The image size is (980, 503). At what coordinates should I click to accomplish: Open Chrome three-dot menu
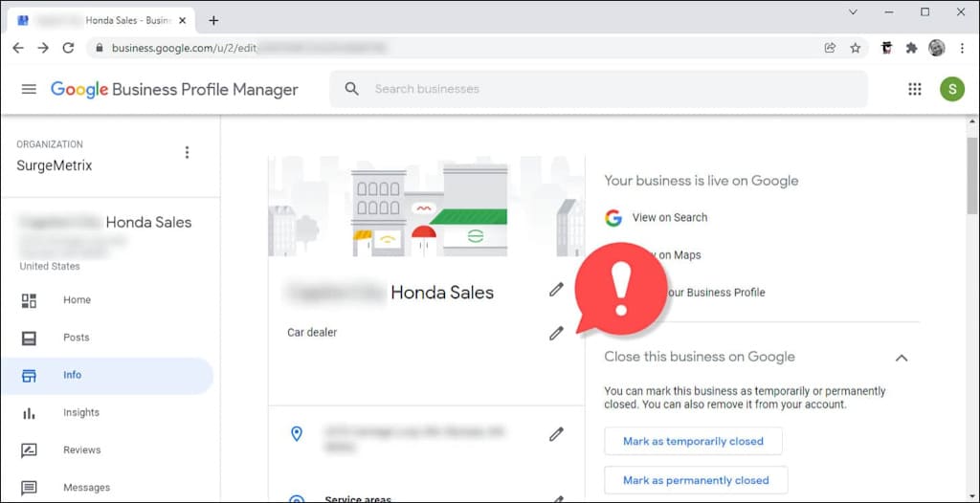point(961,48)
